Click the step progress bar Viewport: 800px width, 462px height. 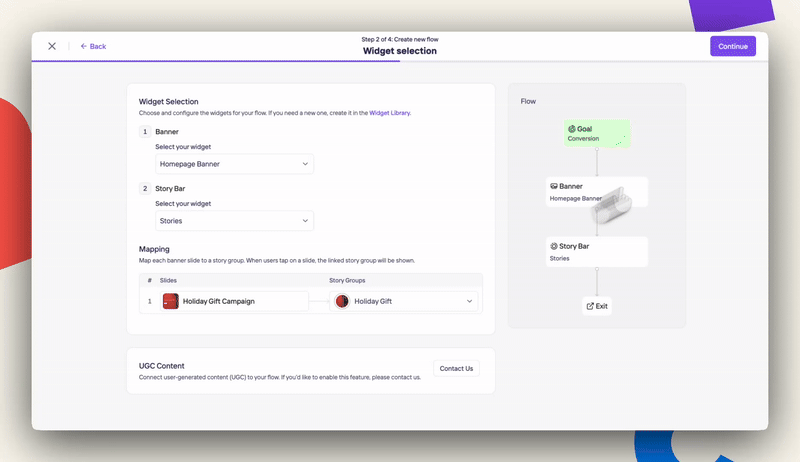pyautogui.click(x=399, y=61)
